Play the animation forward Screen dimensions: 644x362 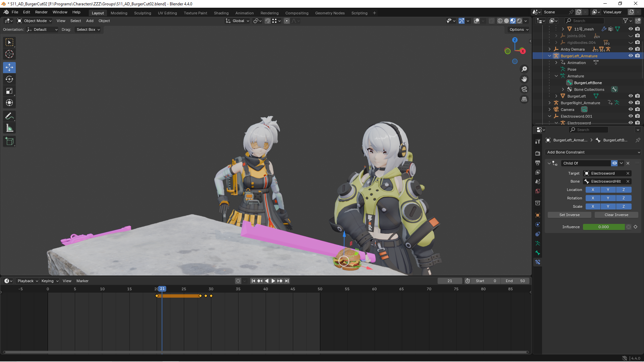click(x=273, y=281)
